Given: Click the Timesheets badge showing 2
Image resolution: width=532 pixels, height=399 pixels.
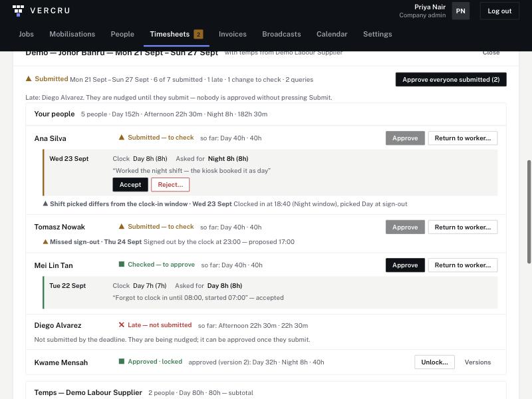Looking at the screenshot, I should tap(198, 35).
